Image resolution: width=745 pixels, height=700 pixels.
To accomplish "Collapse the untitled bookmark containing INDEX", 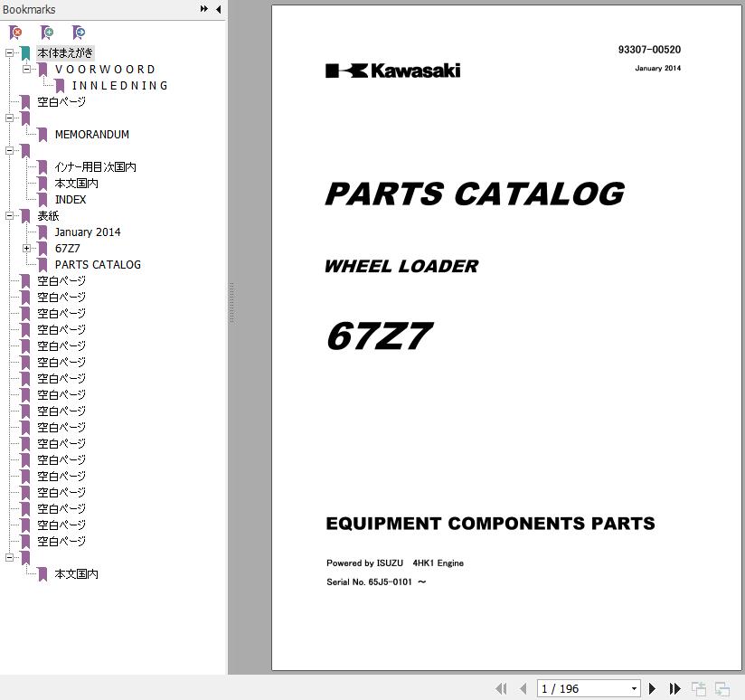I will [10, 151].
